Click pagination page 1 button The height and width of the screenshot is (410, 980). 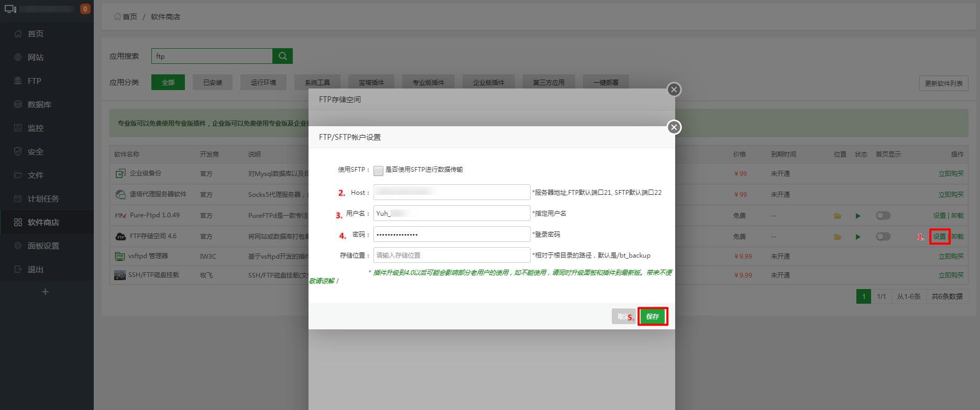(x=864, y=296)
